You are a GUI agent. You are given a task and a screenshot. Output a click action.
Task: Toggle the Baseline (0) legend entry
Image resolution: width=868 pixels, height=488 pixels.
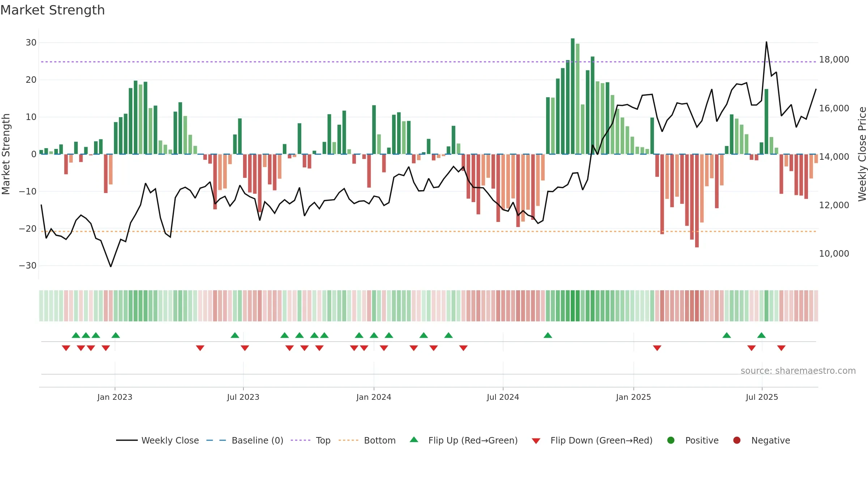(x=244, y=440)
